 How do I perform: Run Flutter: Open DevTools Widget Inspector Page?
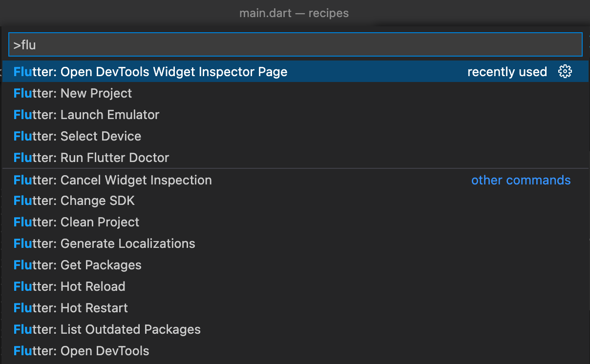295,72
